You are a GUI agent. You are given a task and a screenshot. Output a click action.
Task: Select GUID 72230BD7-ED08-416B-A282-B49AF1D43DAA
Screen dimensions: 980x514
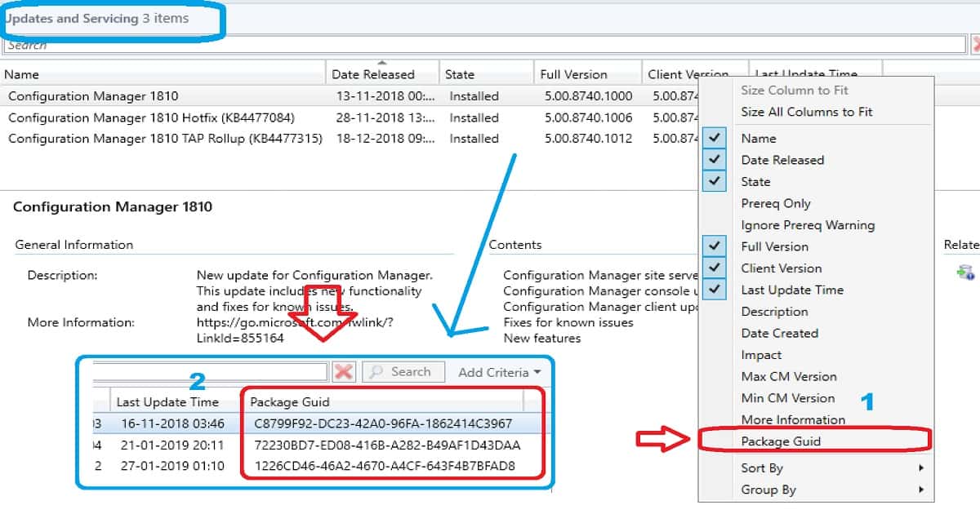point(387,445)
